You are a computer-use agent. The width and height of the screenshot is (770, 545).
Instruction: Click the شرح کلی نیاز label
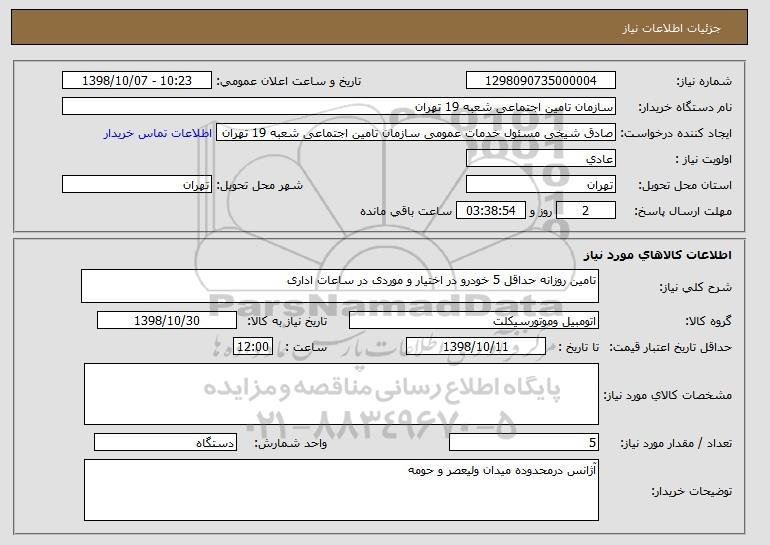click(695, 287)
